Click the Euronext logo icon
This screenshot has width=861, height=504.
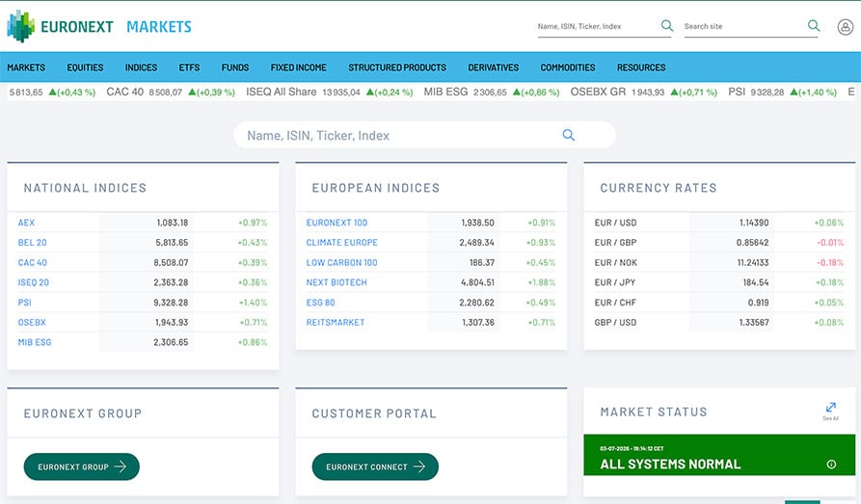coord(21,26)
